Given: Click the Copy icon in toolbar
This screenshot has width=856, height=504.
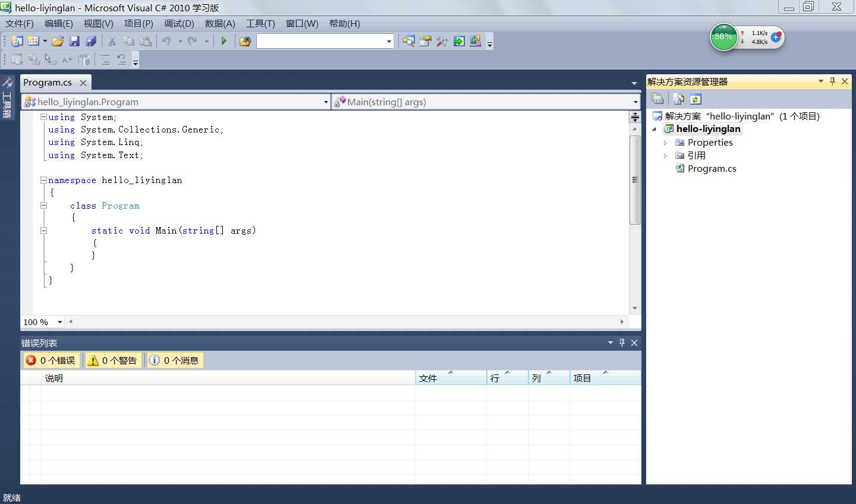Looking at the screenshot, I should click(x=128, y=41).
